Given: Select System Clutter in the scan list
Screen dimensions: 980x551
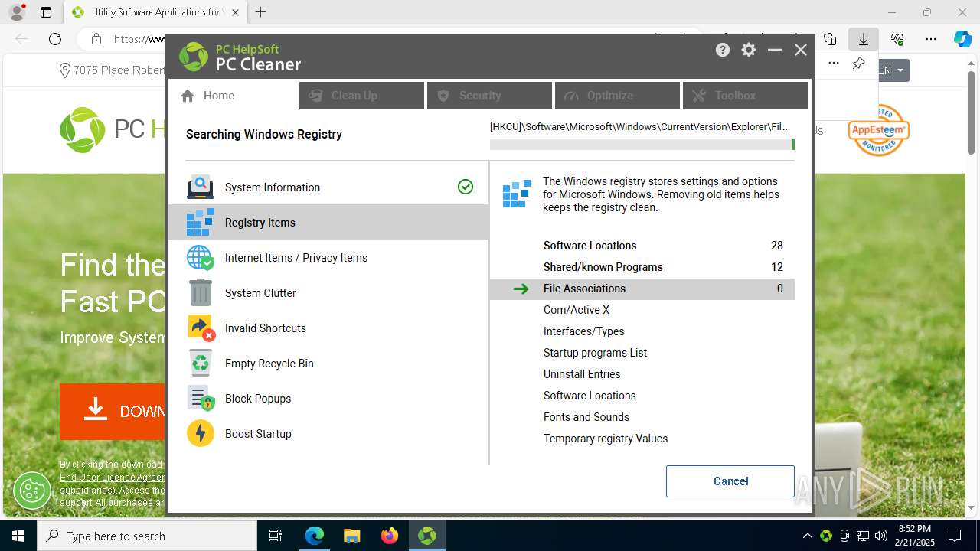Looking at the screenshot, I should [x=328, y=292].
